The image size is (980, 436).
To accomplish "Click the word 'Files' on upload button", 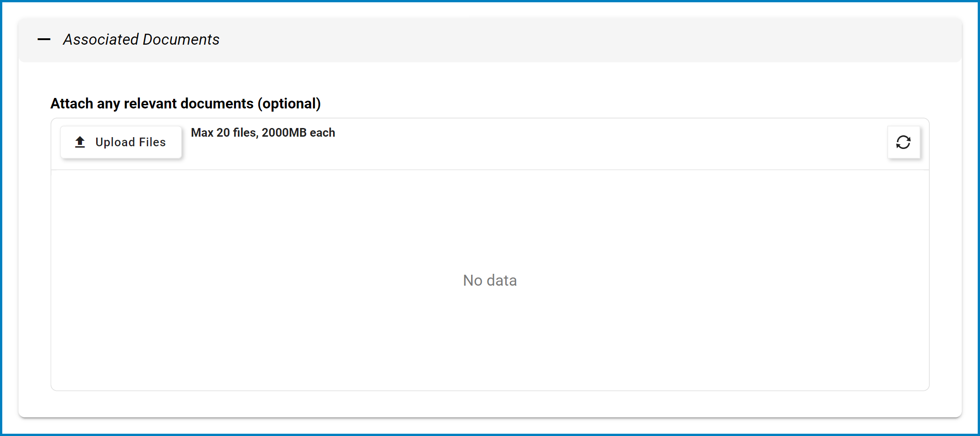I will (x=152, y=142).
